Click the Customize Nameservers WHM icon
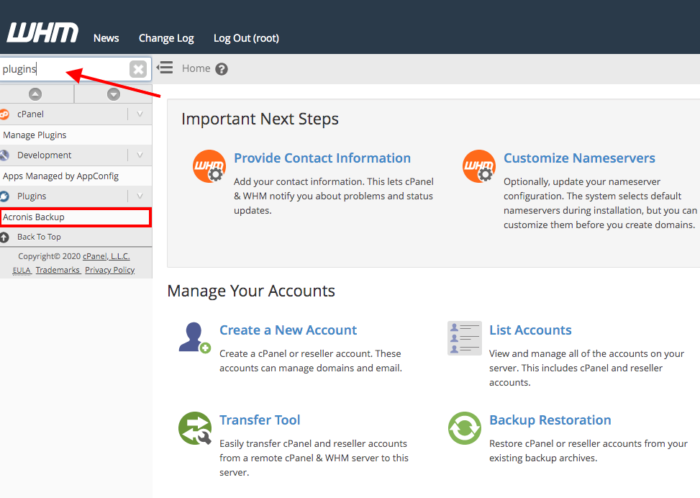The height and width of the screenshot is (498, 700). 478,167
